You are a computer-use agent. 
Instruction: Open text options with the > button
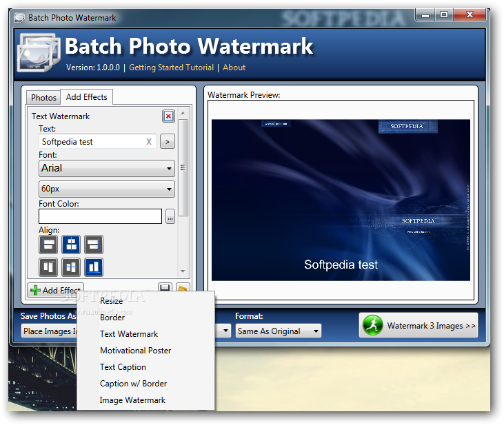click(x=168, y=142)
